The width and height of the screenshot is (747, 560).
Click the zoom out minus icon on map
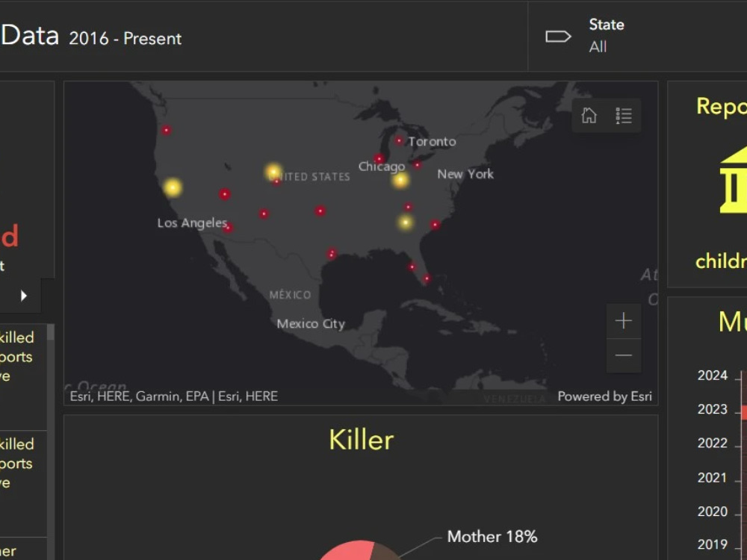[623, 355]
